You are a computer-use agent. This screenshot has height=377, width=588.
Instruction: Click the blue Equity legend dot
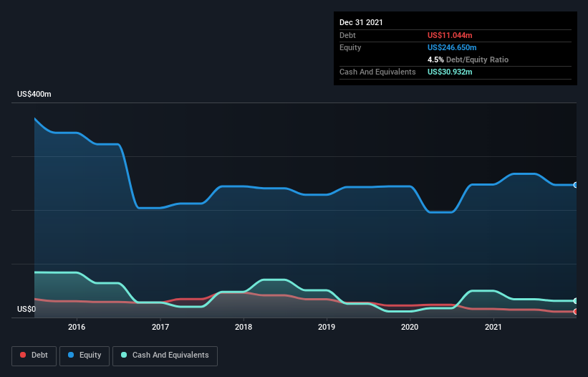(71, 355)
